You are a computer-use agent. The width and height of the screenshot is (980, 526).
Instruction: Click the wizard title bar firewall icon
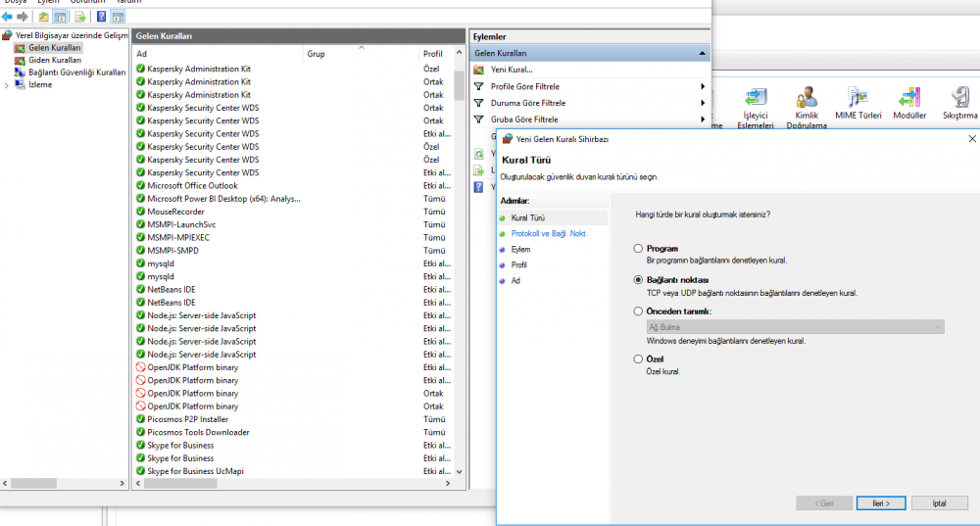[508, 139]
